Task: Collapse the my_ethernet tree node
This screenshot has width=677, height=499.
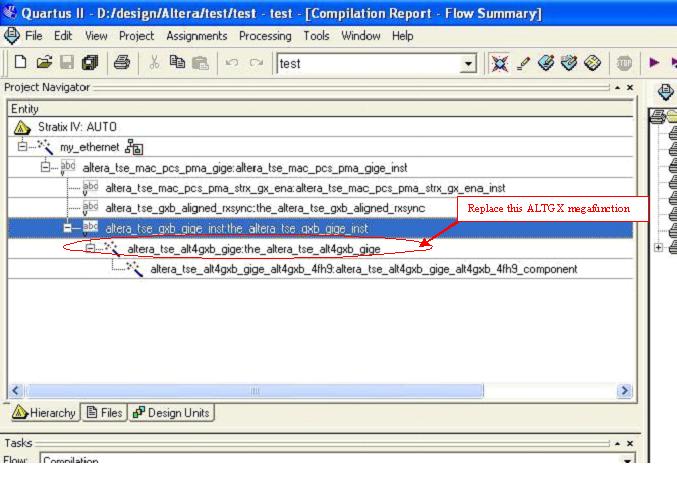Action: [22, 147]
